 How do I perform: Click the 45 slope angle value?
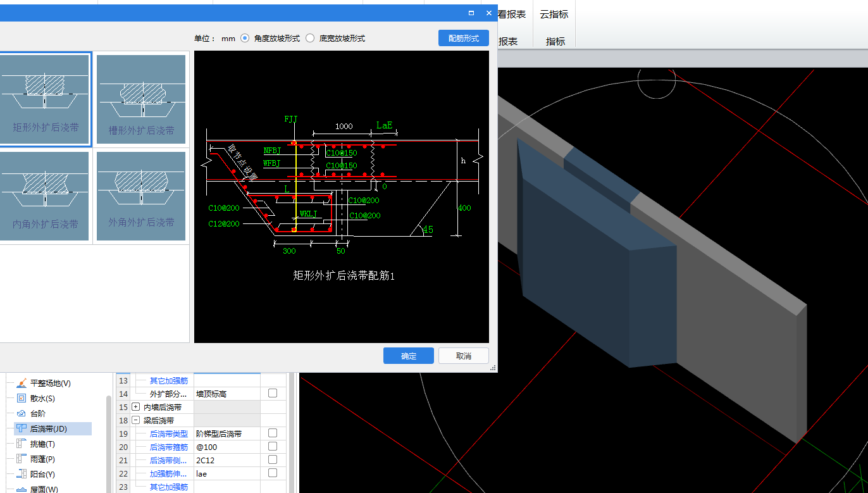[x=428, y=230]
